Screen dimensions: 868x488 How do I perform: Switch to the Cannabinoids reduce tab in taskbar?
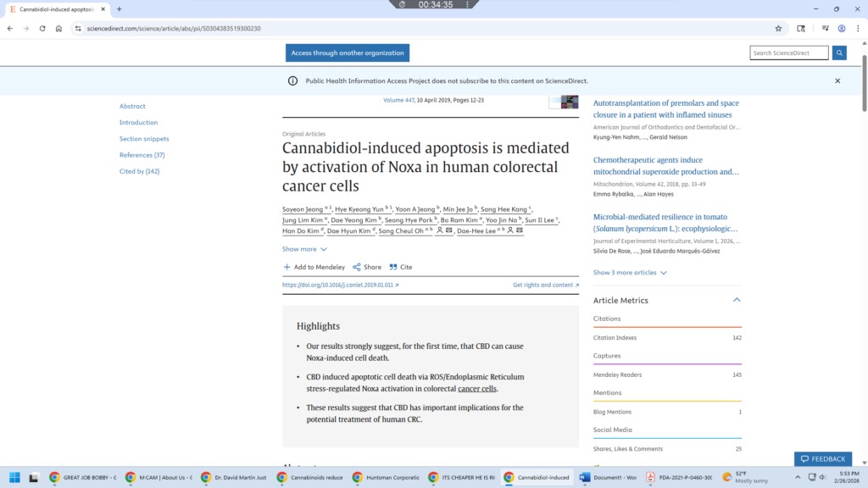point(312,477)
